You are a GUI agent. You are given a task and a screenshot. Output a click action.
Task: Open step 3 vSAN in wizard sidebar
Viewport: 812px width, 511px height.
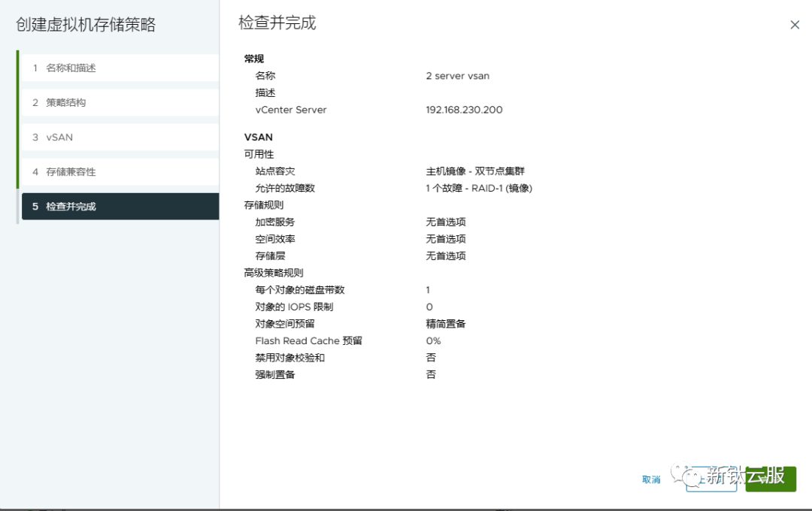pyautogui.click(x=60, y=137)
